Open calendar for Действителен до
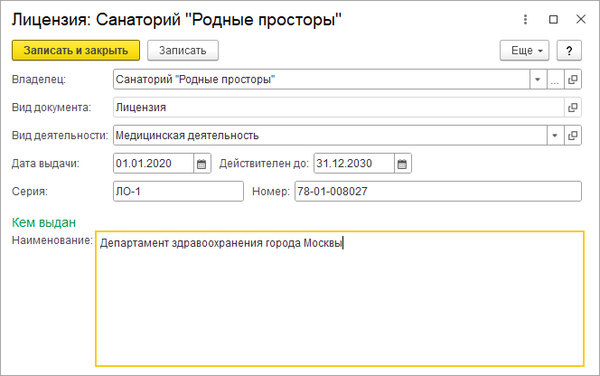Screen dimensions: 600x376 [402, 164]
